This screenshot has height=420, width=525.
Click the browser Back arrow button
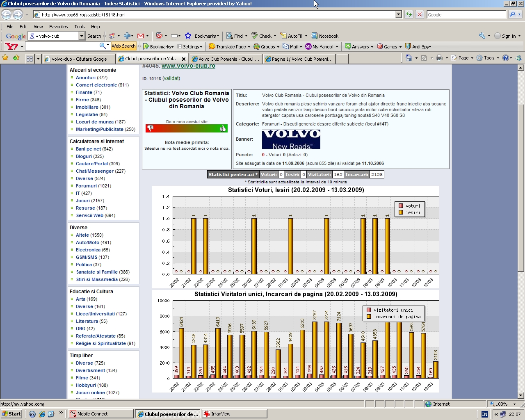(7, 14)
